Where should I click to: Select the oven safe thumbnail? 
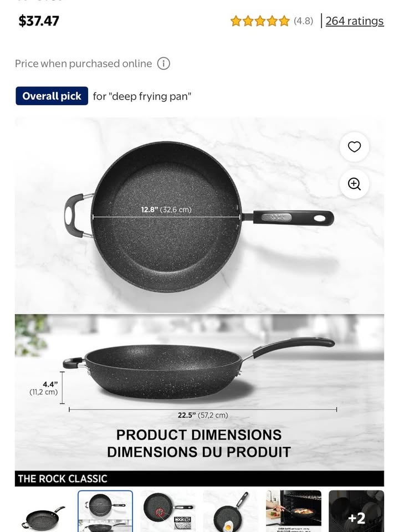pyautogui.click(x=294, y=511)
